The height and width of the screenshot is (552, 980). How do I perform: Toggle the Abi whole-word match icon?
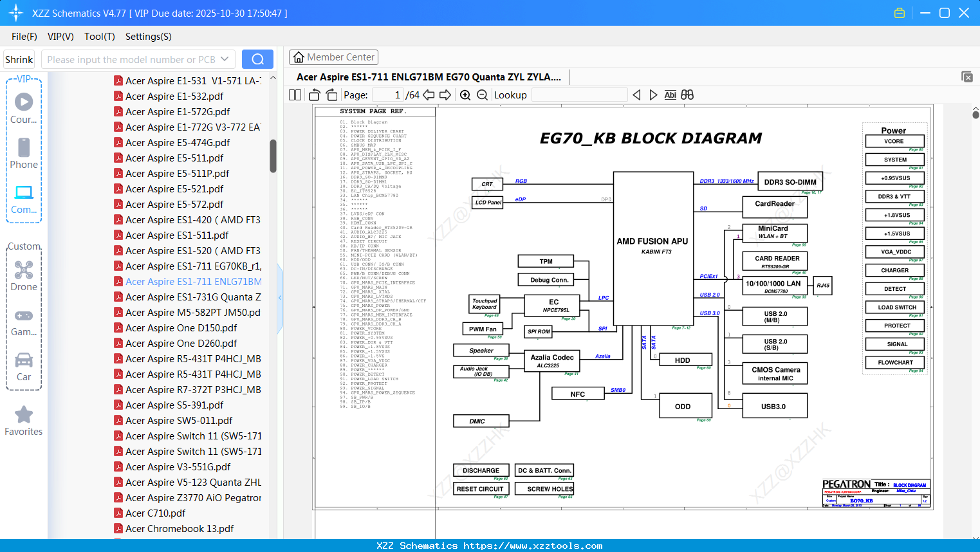pyautogui.click(x=670, y=95)
